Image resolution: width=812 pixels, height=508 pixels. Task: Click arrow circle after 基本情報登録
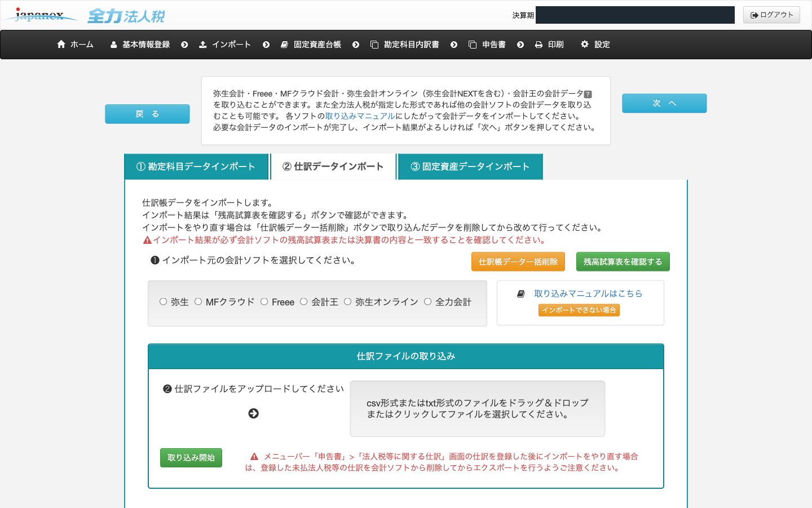184,45
